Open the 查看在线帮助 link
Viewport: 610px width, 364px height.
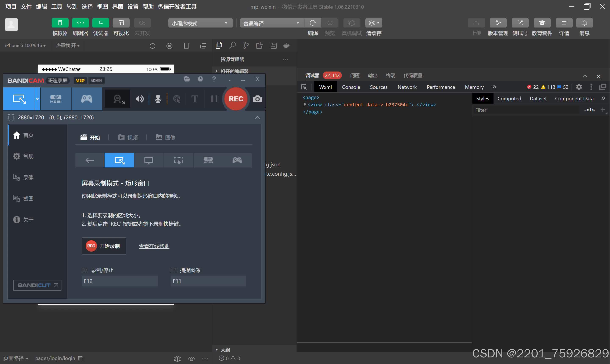(154, 246)
